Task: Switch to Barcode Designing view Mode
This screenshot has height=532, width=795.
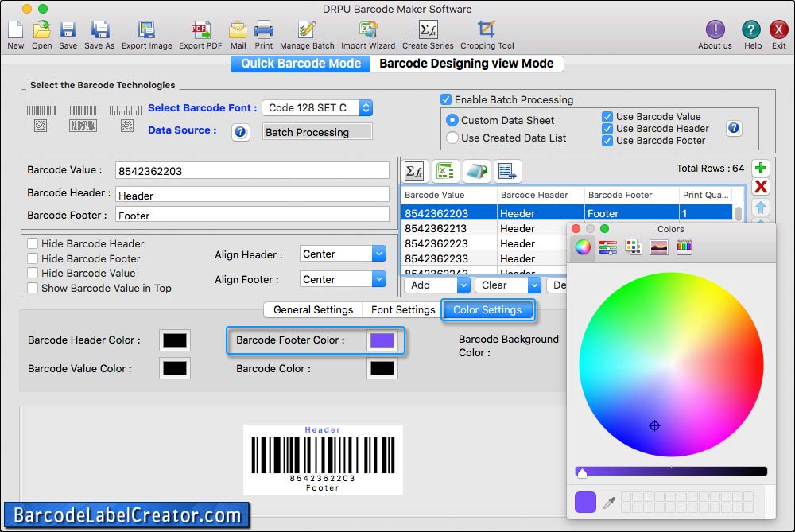Action: tap(467, 64)
